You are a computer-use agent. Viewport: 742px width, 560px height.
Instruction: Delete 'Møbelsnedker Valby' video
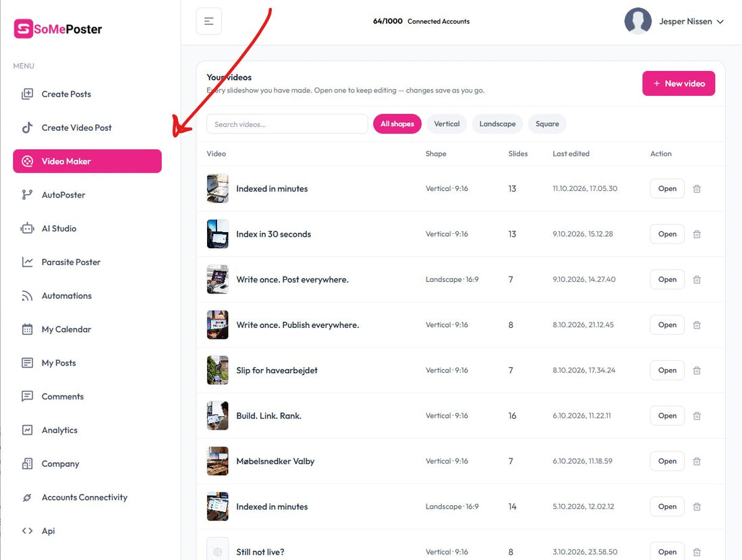[x=697, y=461]
